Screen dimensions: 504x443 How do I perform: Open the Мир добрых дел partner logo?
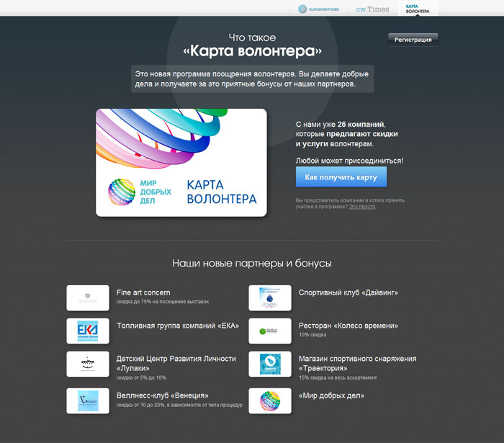click(270, 401)
